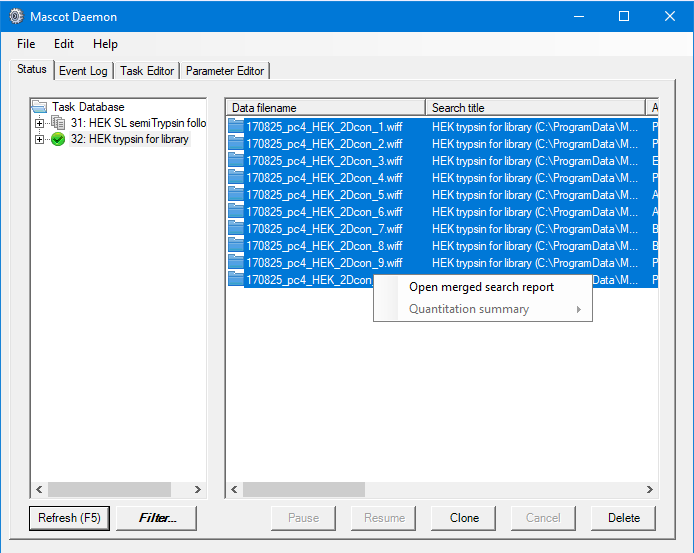694x553 pixels.
Task: Select the Task Database root node
Action: coord(88,107)
